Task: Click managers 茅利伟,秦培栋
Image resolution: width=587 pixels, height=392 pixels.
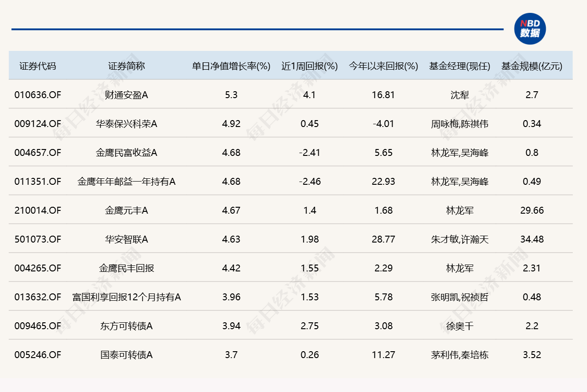Action: point(460,355)
